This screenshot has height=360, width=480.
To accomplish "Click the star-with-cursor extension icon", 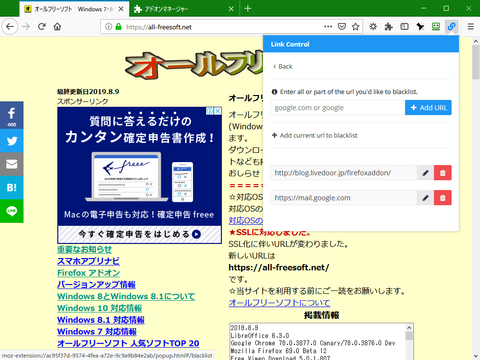I will pyautogui.click(x=420, y=27).
